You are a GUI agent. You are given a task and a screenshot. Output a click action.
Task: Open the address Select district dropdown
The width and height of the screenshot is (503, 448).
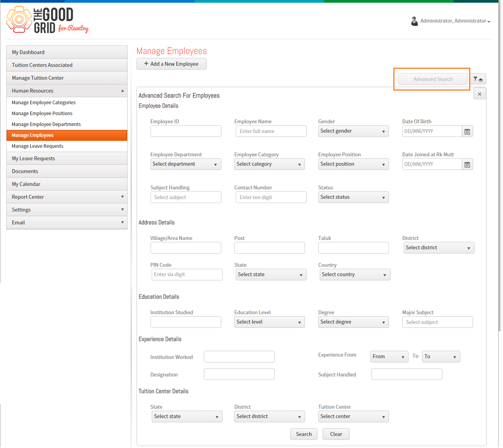pyautogui.click(x=439, y=248)
